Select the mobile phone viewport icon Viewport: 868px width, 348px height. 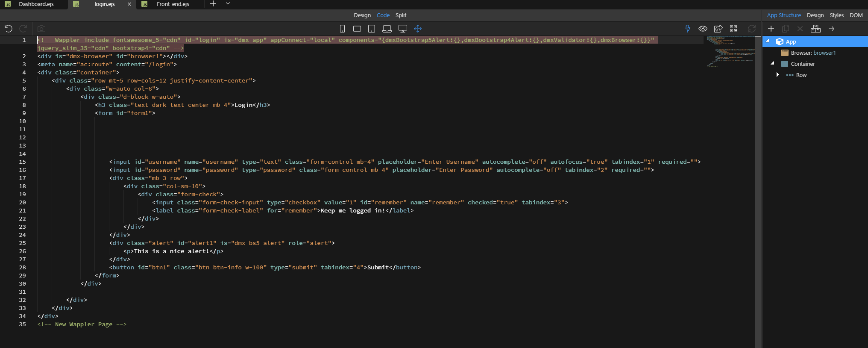342,29
